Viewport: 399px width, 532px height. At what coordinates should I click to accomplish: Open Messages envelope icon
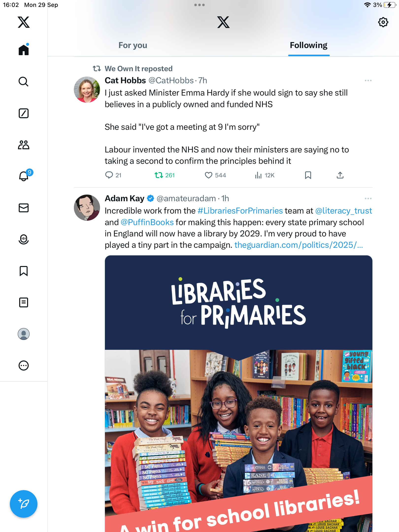[24, 208]
